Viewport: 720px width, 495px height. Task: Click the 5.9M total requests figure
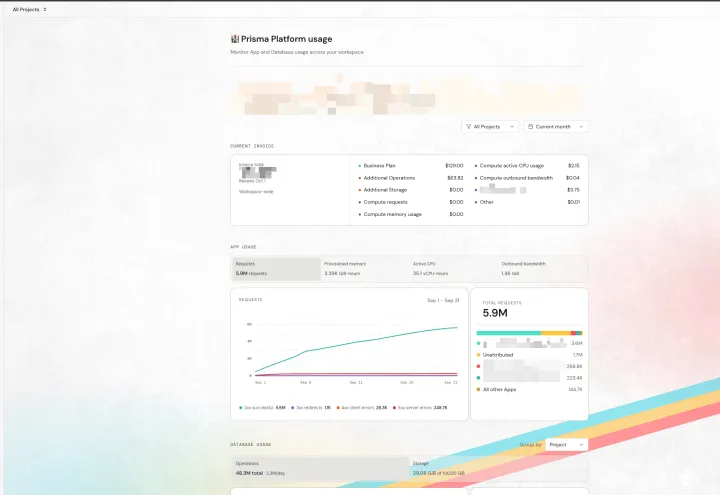495,313
